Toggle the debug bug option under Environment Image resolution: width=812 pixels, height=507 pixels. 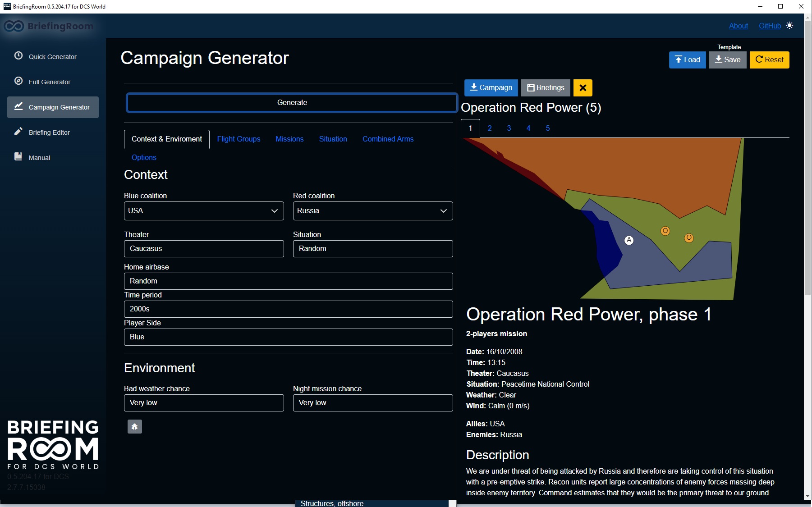coord(134,426)
